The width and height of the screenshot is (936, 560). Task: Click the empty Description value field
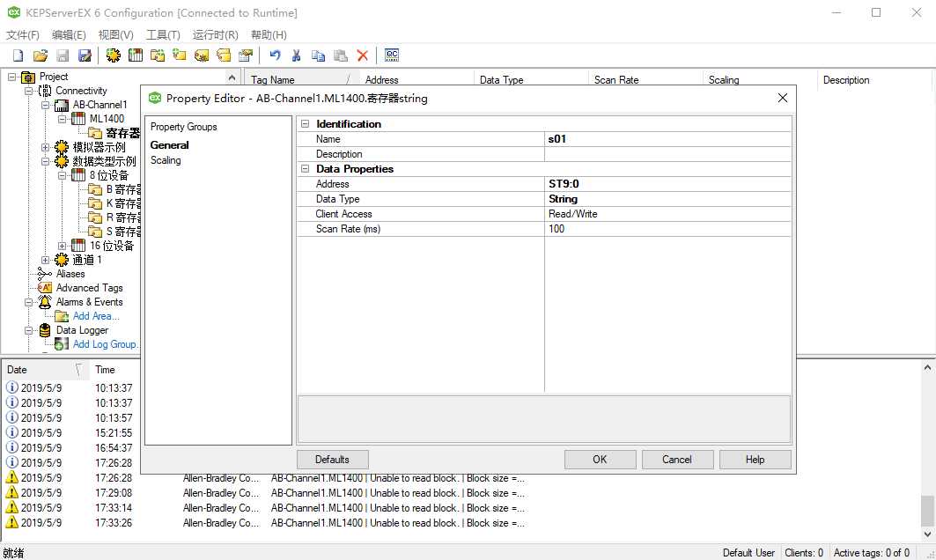(668, 154)
